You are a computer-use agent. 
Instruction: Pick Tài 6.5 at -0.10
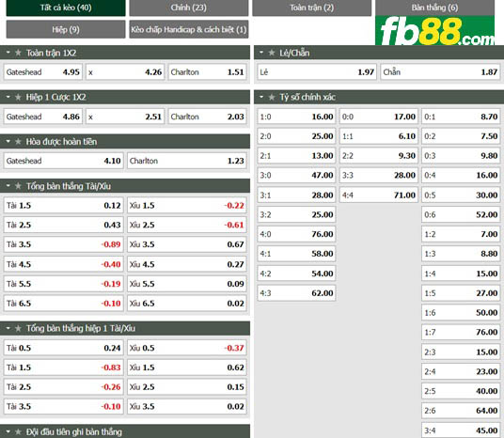point(63,304)
